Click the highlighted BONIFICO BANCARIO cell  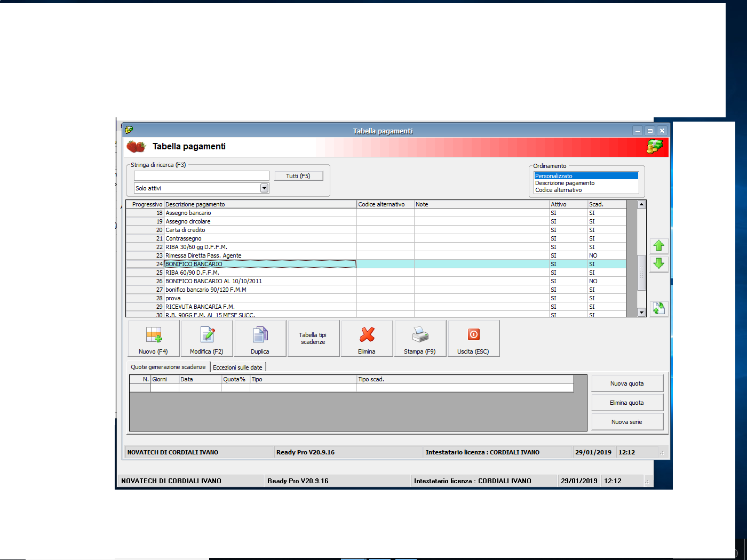[260, 264]
